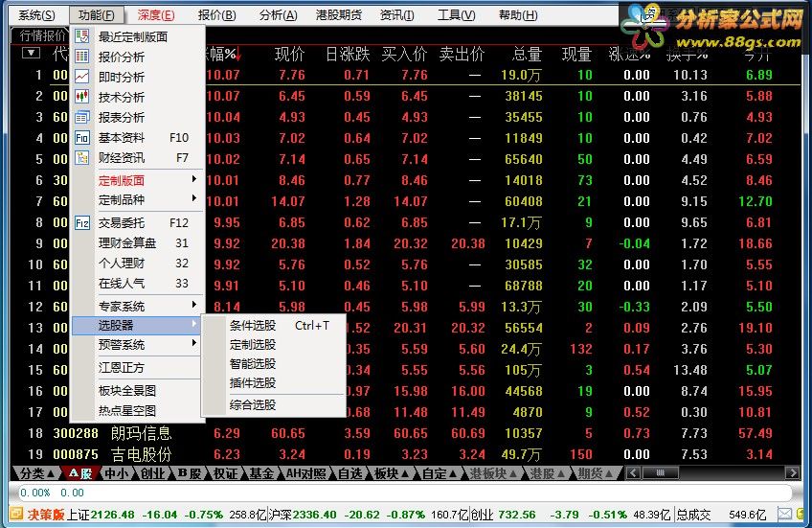Click the 财经资讯 icon
812x528 pixels.
point(81,157)
